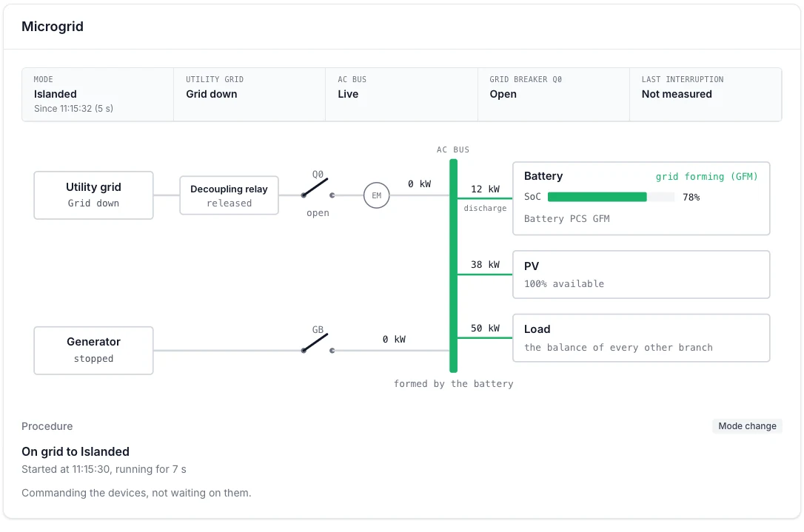Click the Last Interruption Not measured tile
804x532 pixels.
[706, 94]
